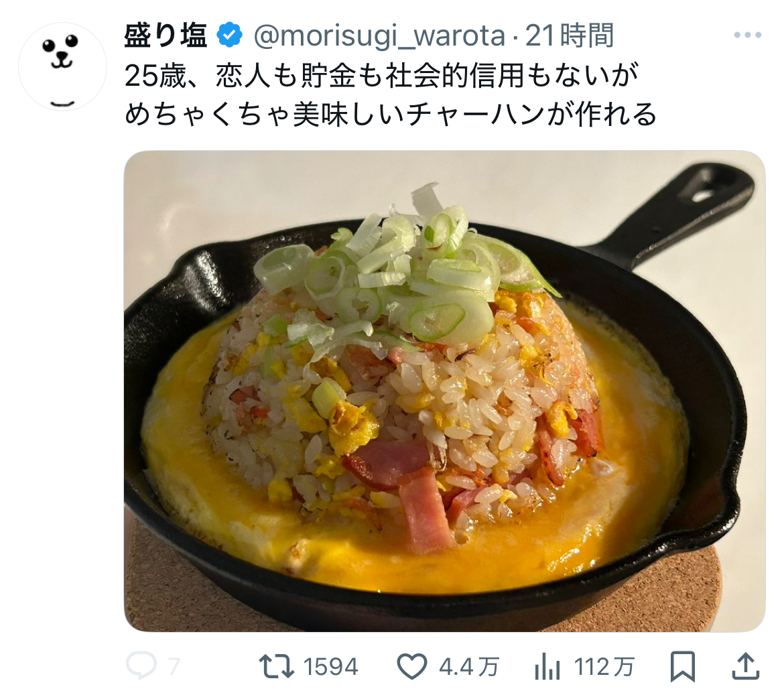View tweet analytics bar chart icon
The width and height of the screenshot is (784, 699).
(547, 667)
